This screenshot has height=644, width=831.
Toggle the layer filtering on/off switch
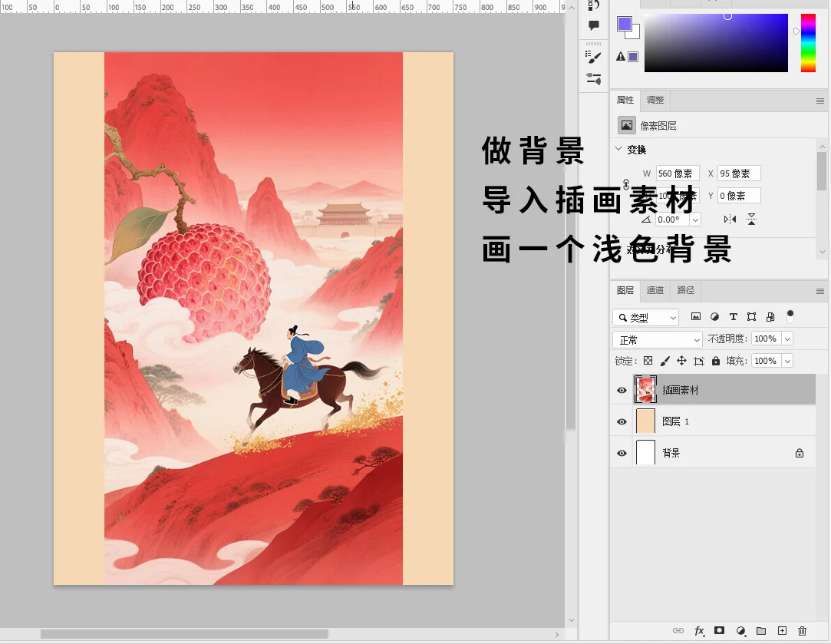click(x=790, y=316)
